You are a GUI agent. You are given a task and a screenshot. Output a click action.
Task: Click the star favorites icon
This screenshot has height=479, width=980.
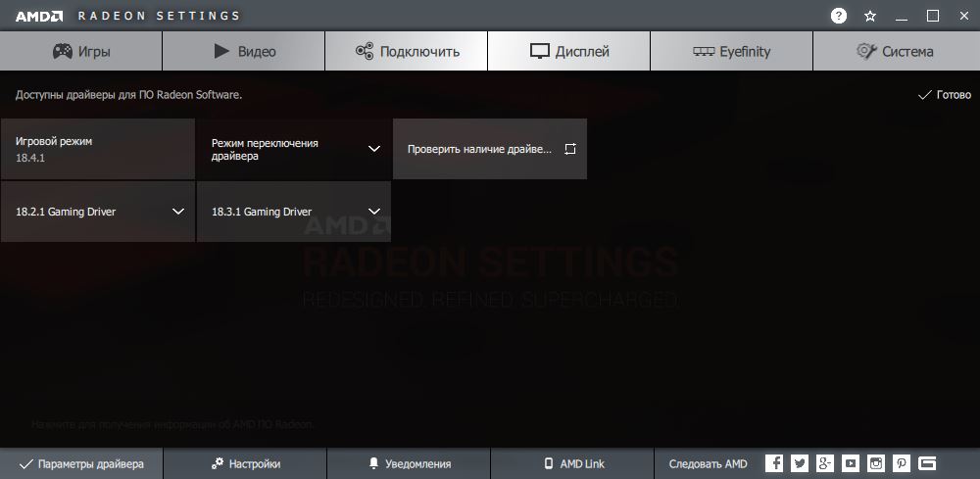tap(870, 17)
